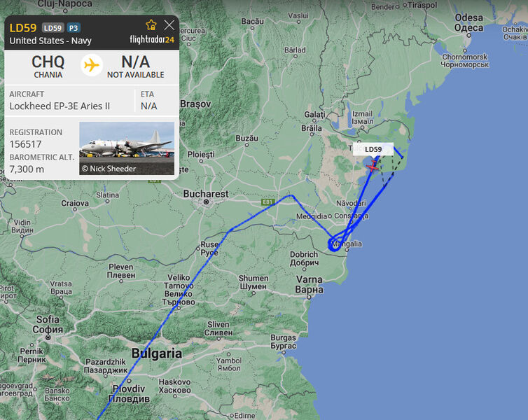Click the N/A destination airport

tap(136, 66)
